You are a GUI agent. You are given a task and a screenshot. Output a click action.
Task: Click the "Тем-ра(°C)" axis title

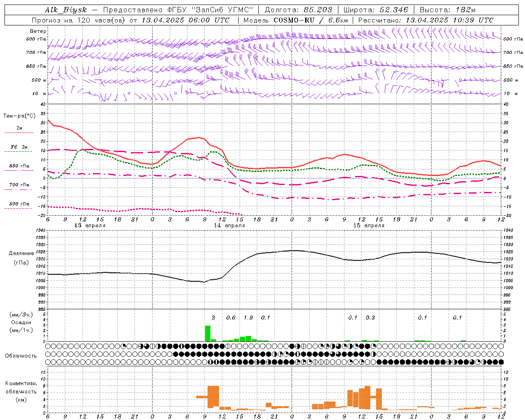click(19, 116)
